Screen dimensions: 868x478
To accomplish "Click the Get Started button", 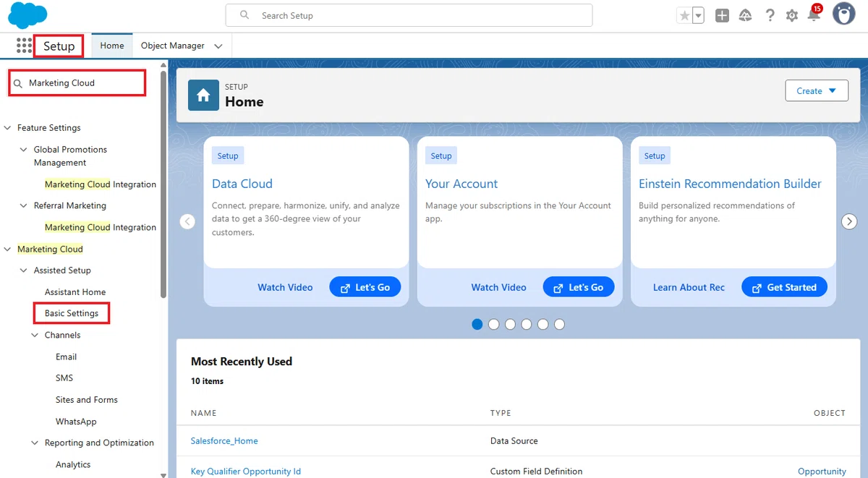I will click(784, 287).
